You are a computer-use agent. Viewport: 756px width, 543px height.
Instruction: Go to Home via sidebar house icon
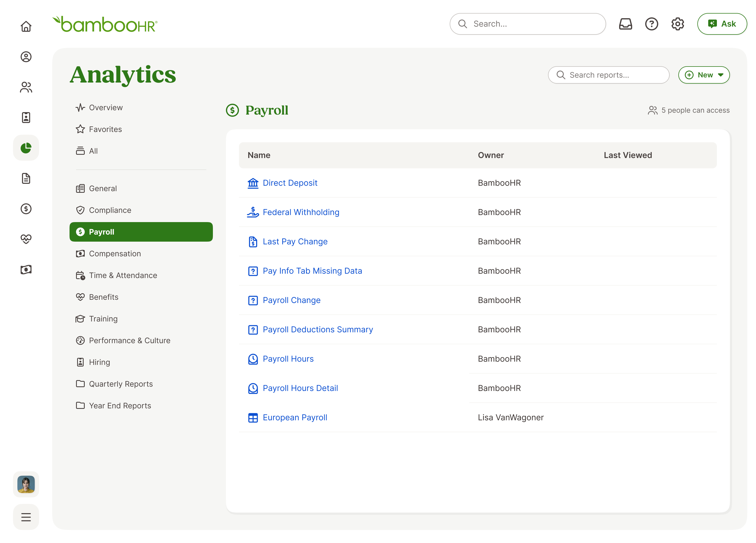26,26
